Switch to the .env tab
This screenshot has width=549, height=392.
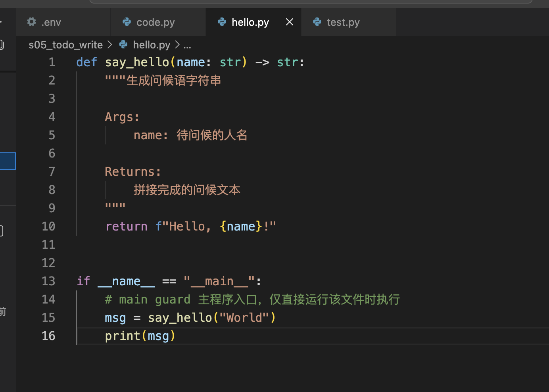point(63,22)
